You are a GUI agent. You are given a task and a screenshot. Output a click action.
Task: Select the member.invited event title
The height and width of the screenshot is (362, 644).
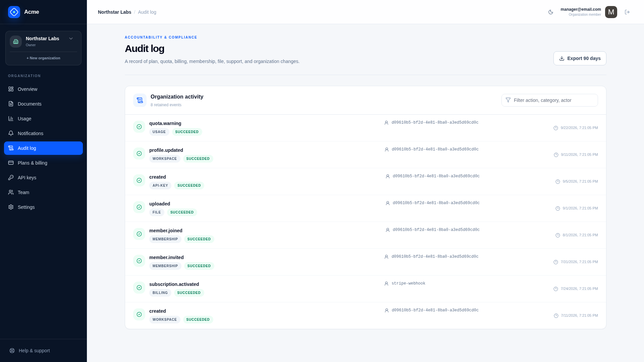click(x=166, y=257)
